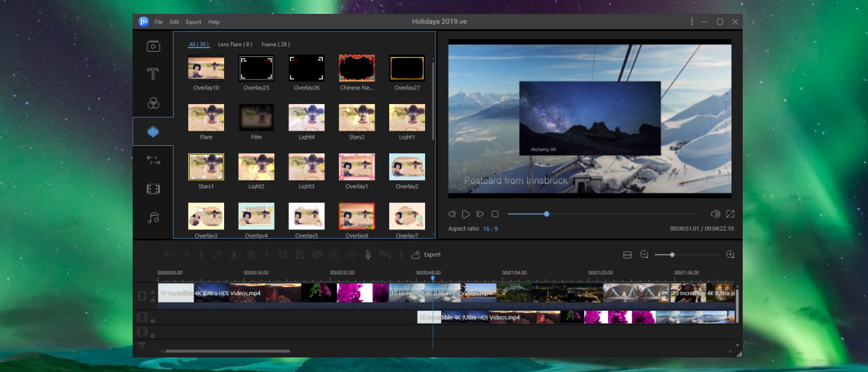The width and height of the screenshot is (868, 372).
Task: Open the 16 : 9 aspect ratio selector
Action: 490,229
